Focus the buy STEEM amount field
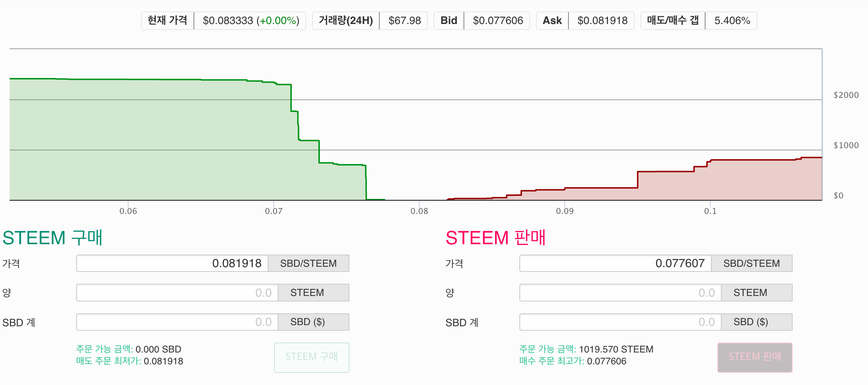This screenshot has width=868, height=385. [177, 293]
